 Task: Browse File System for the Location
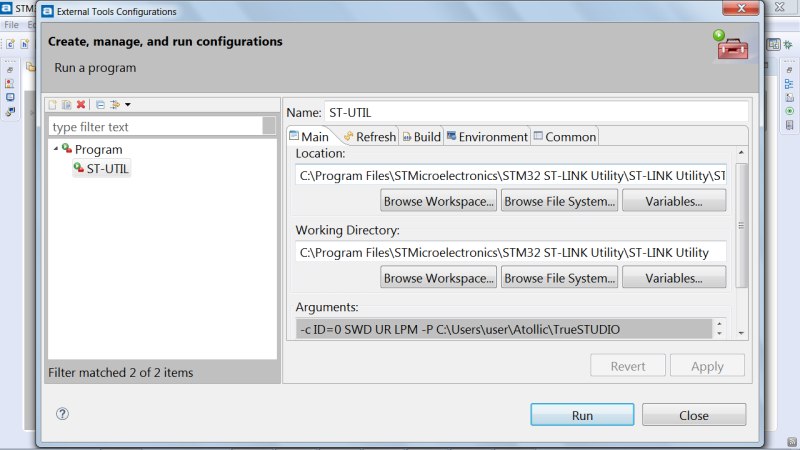pos(559,201)
